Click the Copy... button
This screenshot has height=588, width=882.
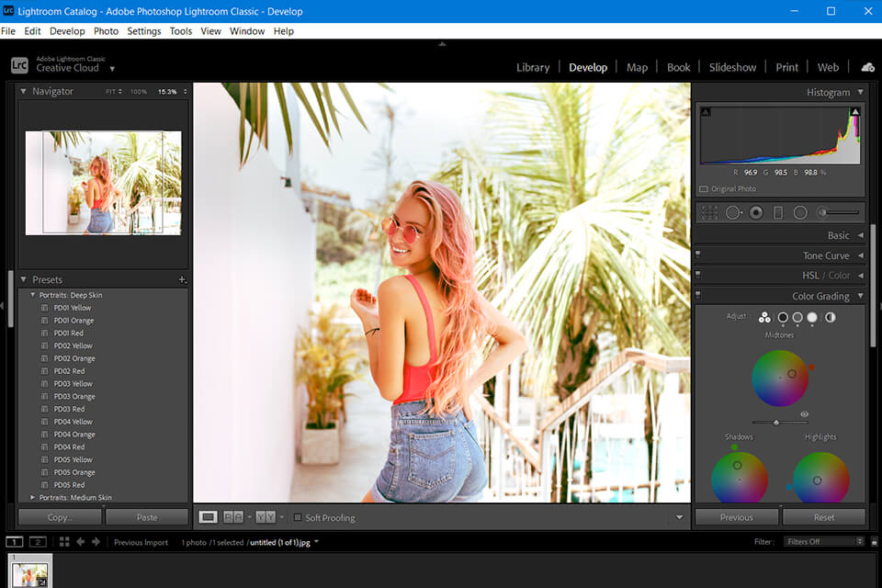[60, 517]
